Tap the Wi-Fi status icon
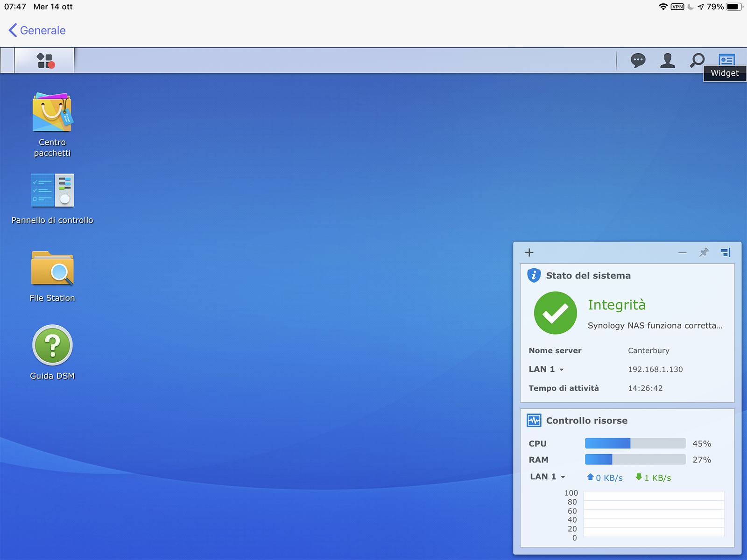Image resolution: width=747 pixels, height=560 pixels. point(663,7)
